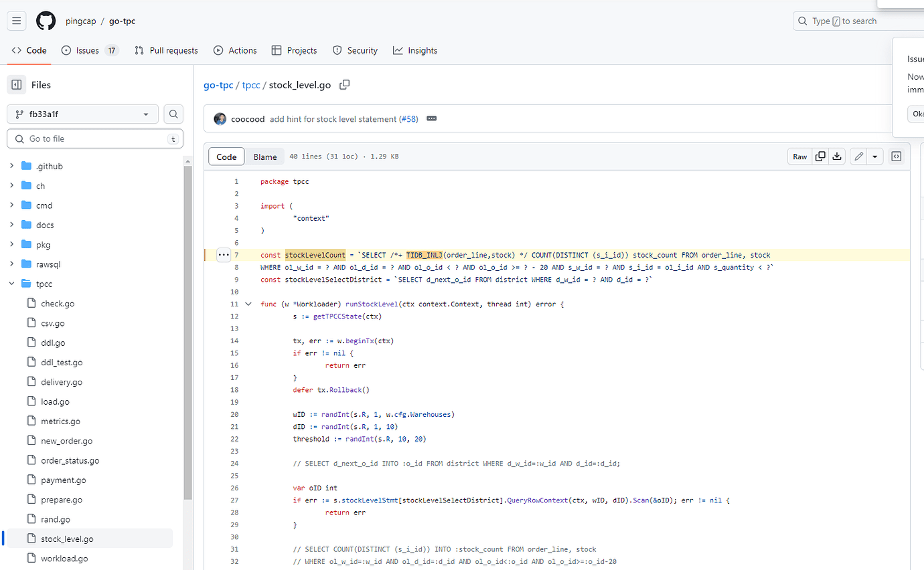Copy the file path icon
Viewport: 924px width, 570px height.
pos(345,85)
